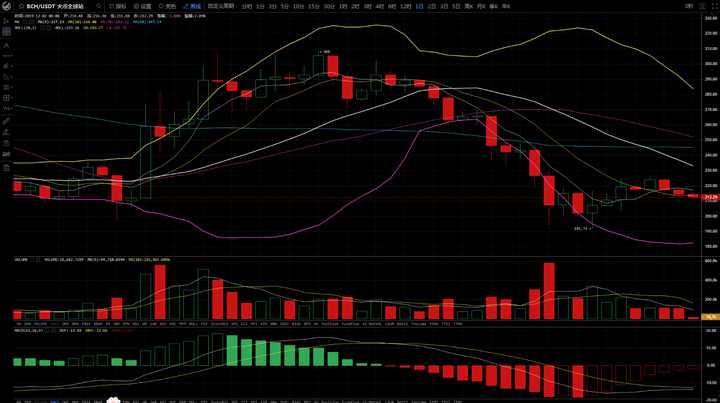Choose FundFlow in the volume indicator row
The image size is (720, 403).
[x=350, y=324]
